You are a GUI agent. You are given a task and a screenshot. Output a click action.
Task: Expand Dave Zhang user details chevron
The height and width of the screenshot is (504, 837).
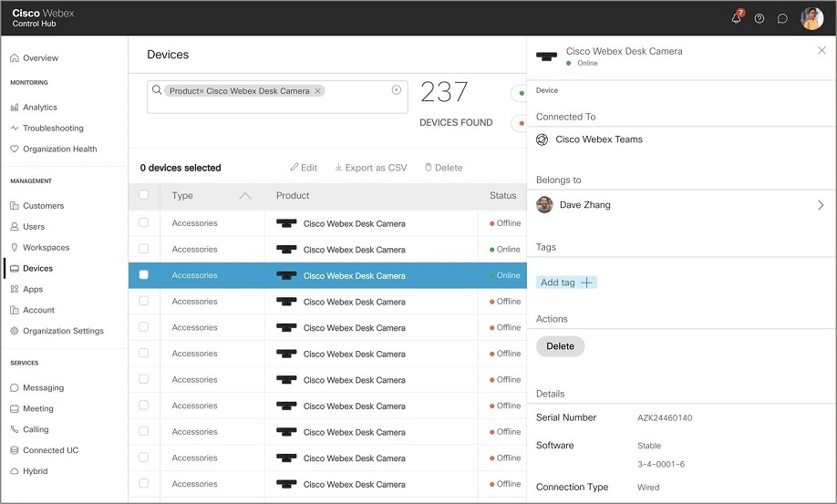821,205
